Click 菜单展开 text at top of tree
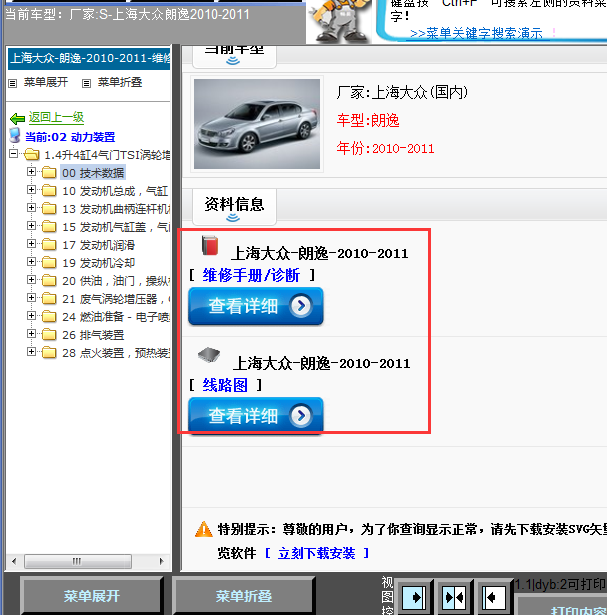Viewport: 607px width, 615px height. [x=46, y=82]
